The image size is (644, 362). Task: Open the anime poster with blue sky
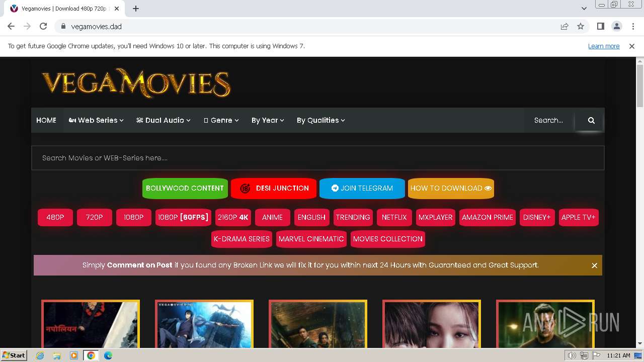(204, 324)
